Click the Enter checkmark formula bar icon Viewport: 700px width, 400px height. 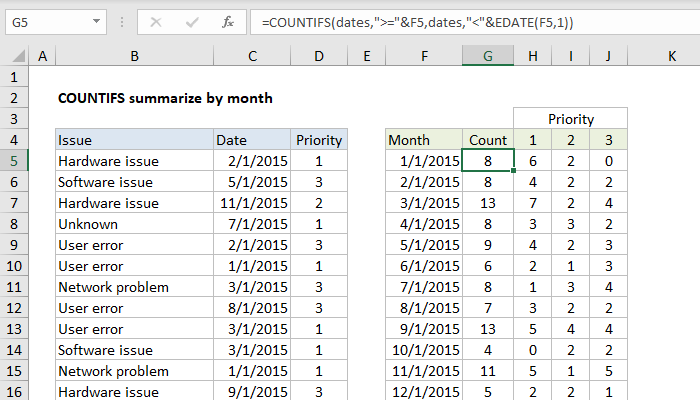[x=190, y=20]
